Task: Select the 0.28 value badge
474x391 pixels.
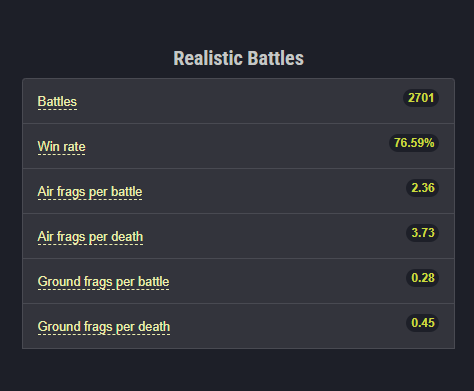Action: click(423, 278)
